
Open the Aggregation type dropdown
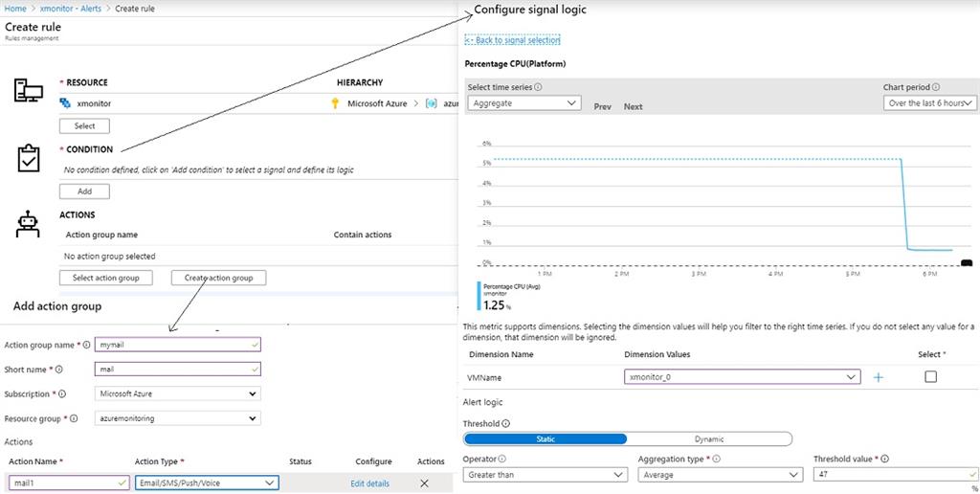coord(720,475)
